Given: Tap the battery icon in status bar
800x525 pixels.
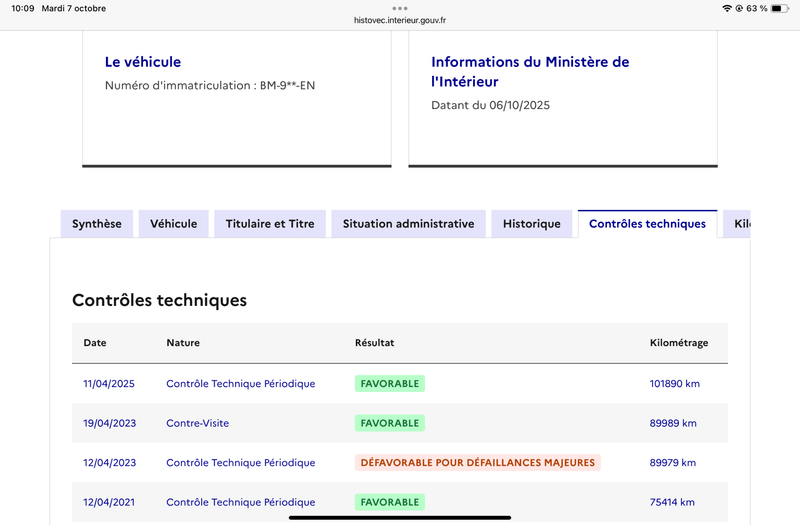Looking at the screenshot, I should [778, 8].
